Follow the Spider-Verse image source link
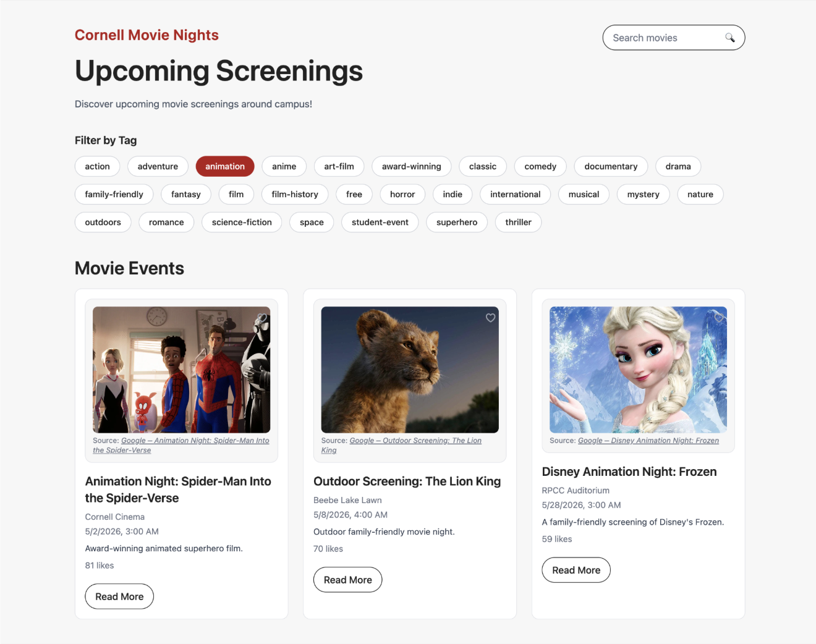The width and height of the screenshot is (816, 644). 181,445
